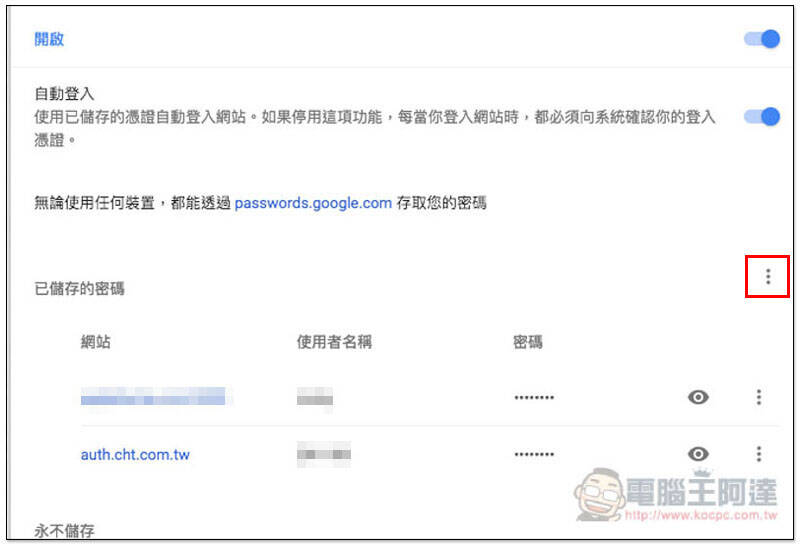This screenshot has width=800, height=546.
Task: Turn off the 開啟 password saving toggle
Action: (762, 39)
